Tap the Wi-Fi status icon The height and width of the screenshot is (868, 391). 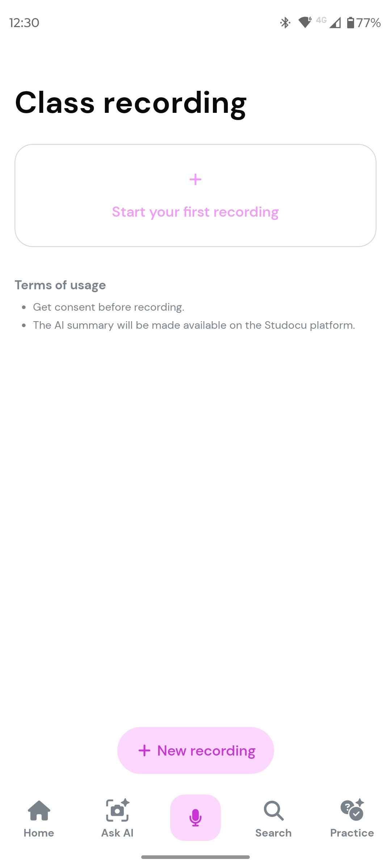[x=305, y=22]
